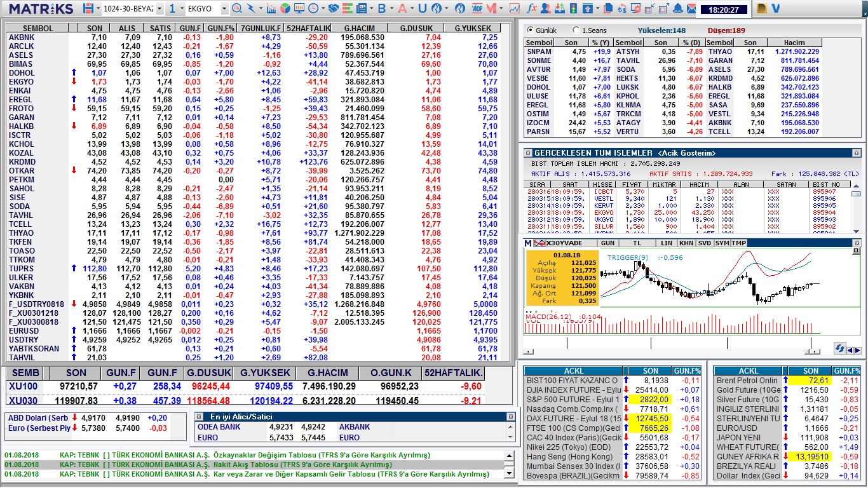Select the LIN tab on chart
The image size is (868, 488).
(x=666, y=243)
